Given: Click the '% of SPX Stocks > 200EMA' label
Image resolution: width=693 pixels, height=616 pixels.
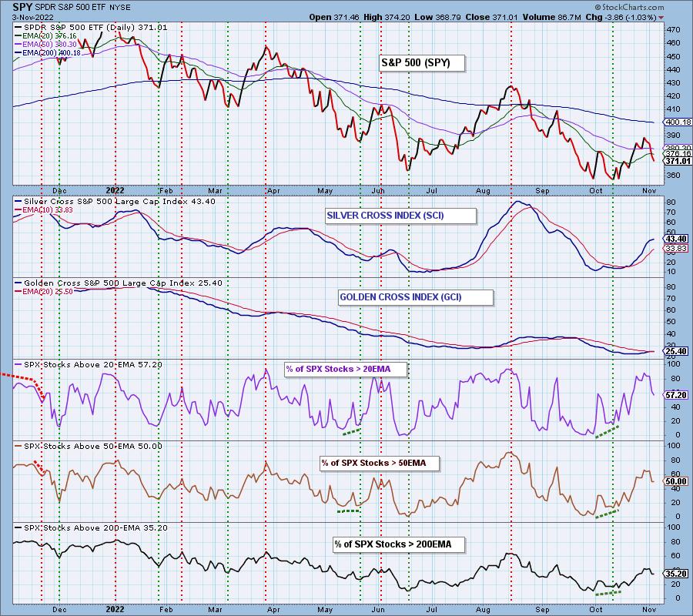Looking at the screenshot, I should (399, 544).
